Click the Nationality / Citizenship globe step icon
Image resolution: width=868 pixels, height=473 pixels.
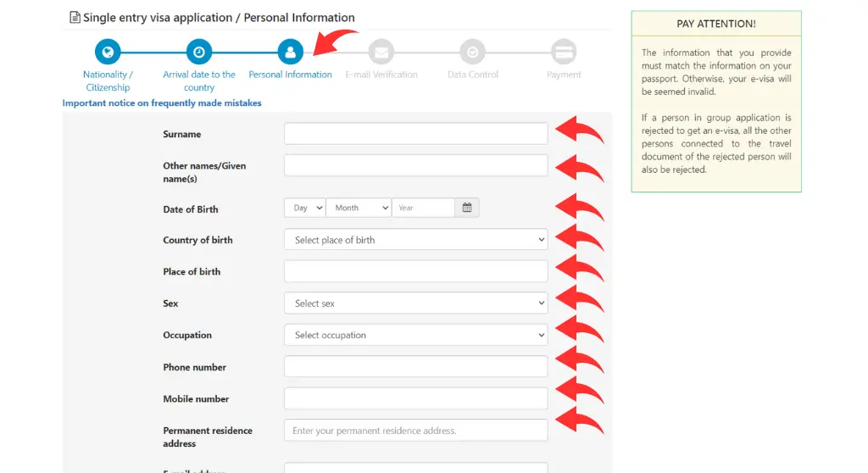[x=108, y=52]
